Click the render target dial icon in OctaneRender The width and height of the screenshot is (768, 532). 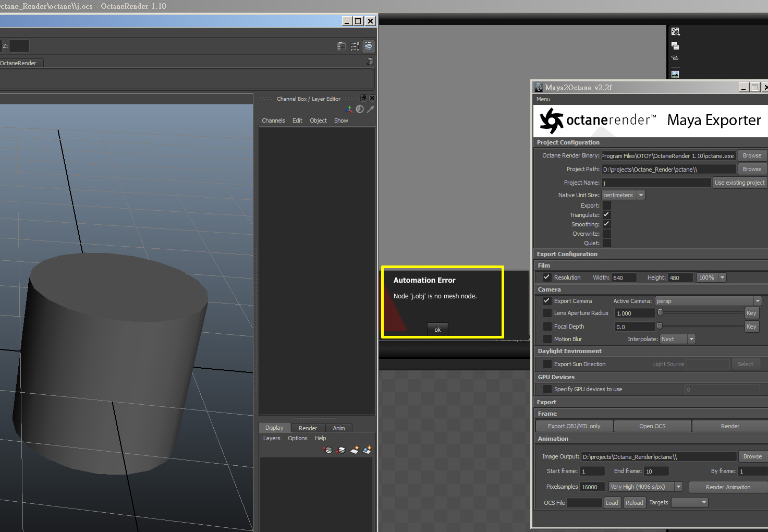pyautogui.click(x=675, y=32)
